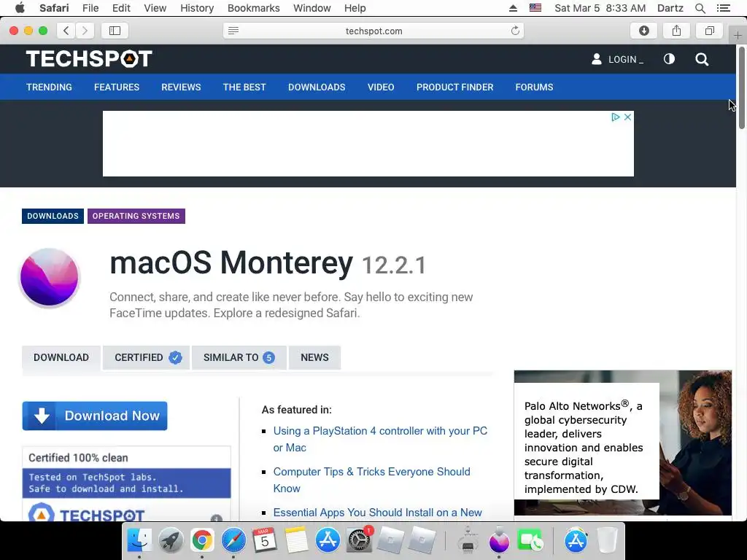Click Install macOS Monterey icon in Dock

(499, 540)
